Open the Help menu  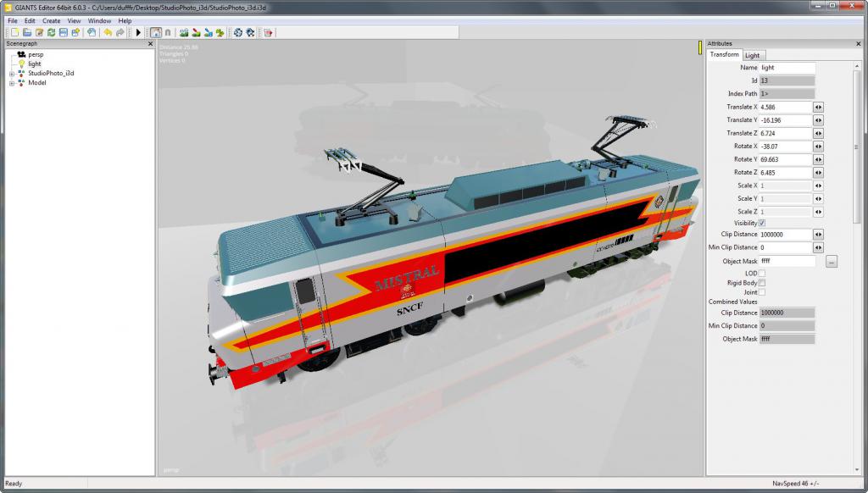[x=125, y=20]
